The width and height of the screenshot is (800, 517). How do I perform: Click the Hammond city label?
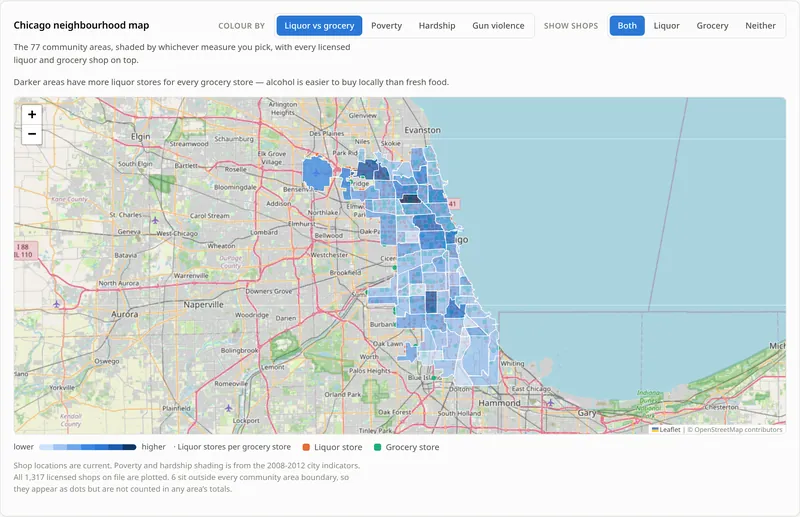499,403
